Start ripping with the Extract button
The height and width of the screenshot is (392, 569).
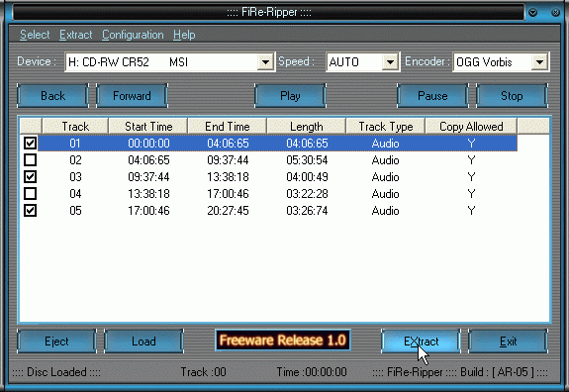pos(421,342)
